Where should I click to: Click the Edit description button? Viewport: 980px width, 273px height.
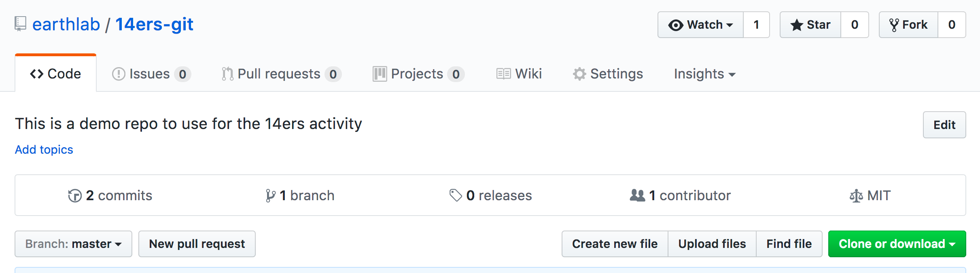pos(944,125)
